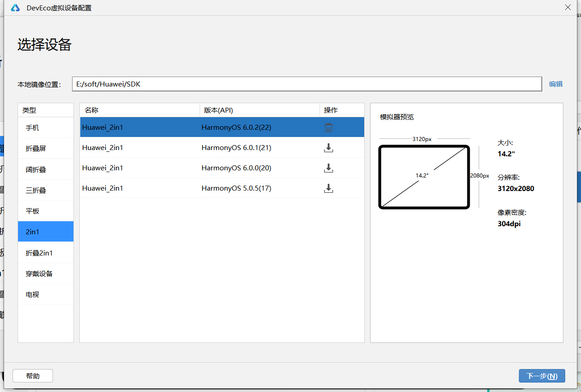Select Huawei_2in1 row with HarmonyOS 6.0.0(20)
Viewport: 581px width, 392px height.
pos(222,168)
